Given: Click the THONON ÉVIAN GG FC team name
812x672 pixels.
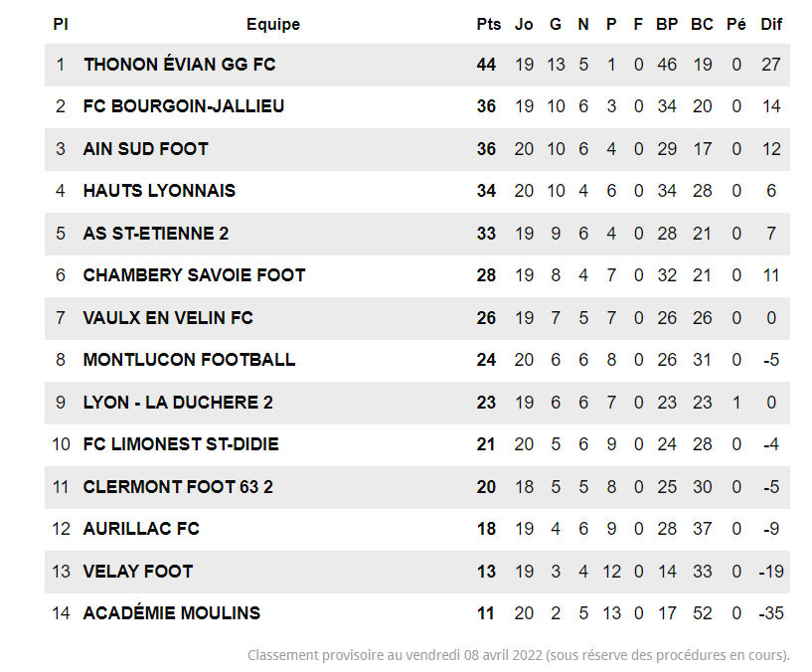Looking at the screenshot, I should [x=179, y=65].
